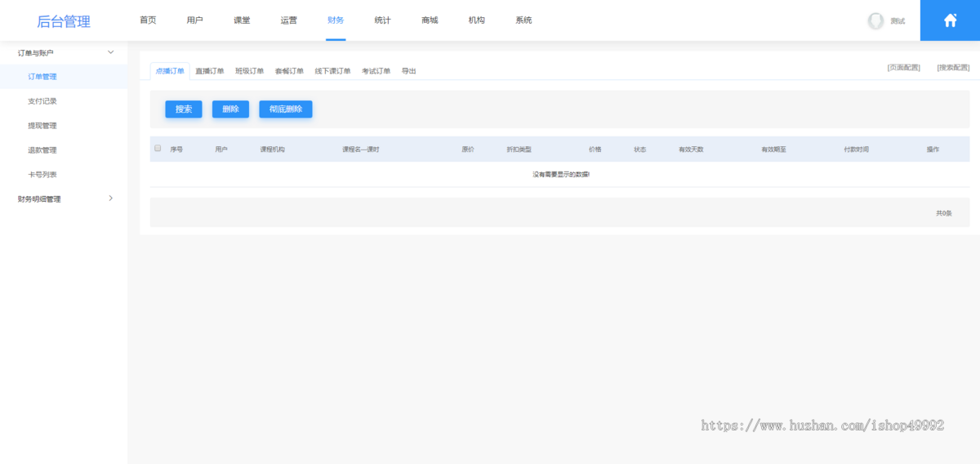Click the 有效天数 column header
980x464 pixels.
tap(691, 149)
